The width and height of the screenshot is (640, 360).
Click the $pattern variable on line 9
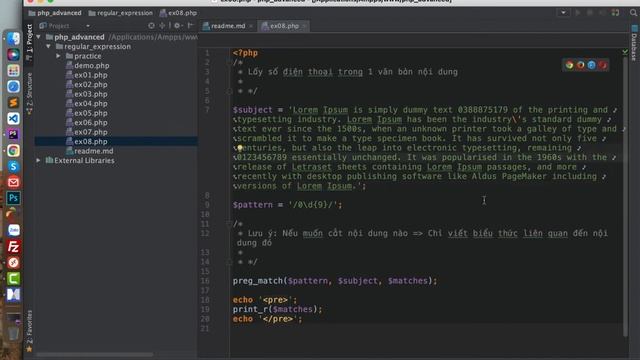[252, 205]
